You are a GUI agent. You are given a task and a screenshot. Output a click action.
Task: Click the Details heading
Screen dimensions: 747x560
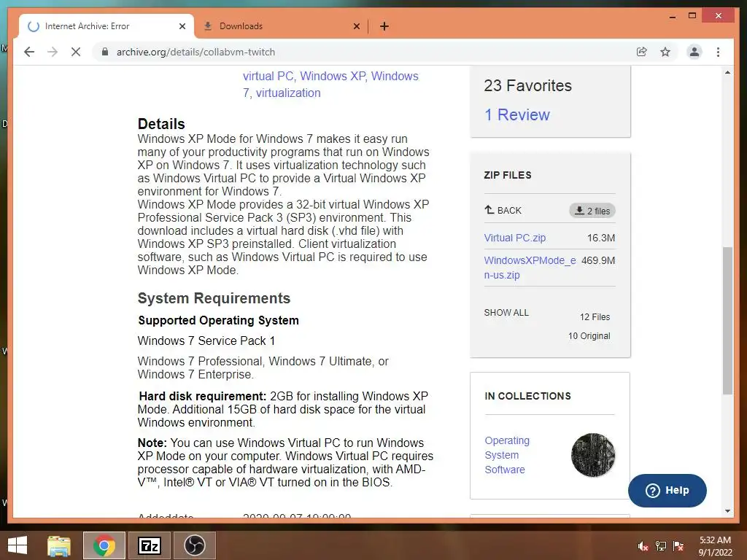pyautogui.click(x=161, y=124)
